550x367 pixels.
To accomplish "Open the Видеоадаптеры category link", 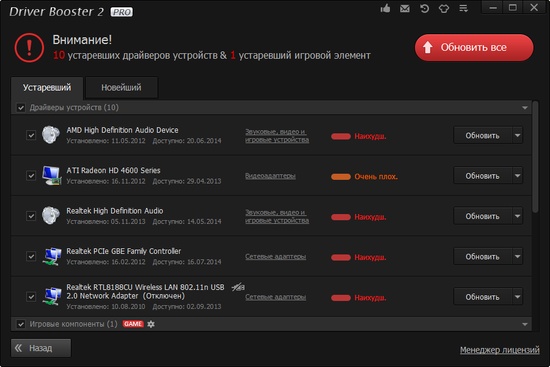I will [x=270, y=176].
